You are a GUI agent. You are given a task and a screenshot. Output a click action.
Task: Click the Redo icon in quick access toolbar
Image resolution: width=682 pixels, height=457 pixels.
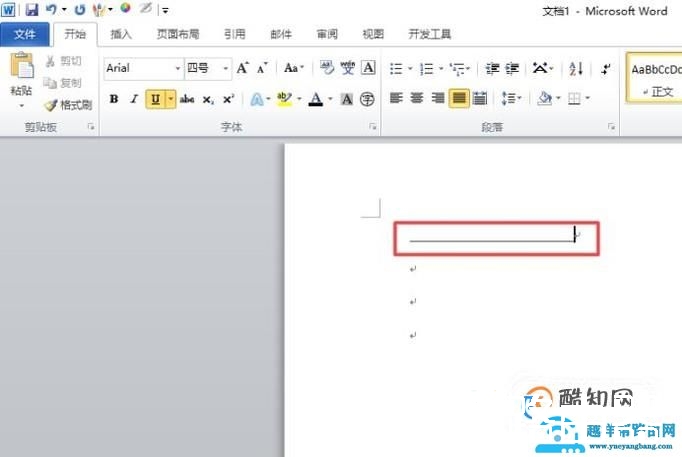pos(80,10)
